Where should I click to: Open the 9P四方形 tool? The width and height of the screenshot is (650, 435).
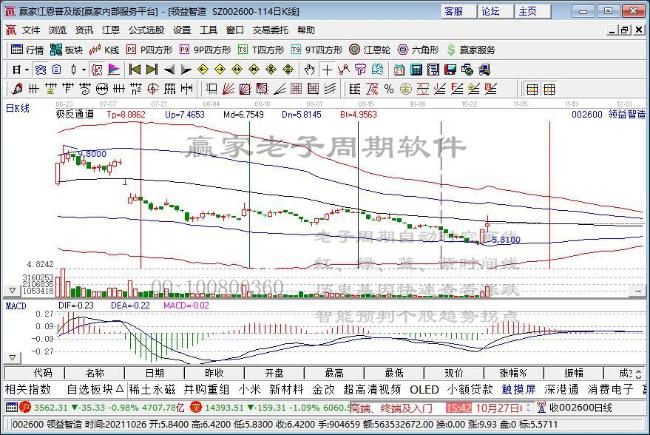205,50
